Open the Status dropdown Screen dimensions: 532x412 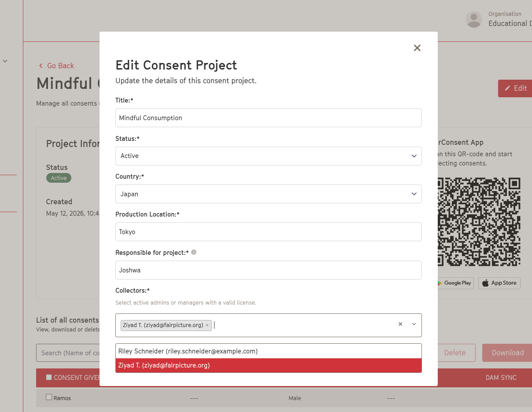pos(269,156)
